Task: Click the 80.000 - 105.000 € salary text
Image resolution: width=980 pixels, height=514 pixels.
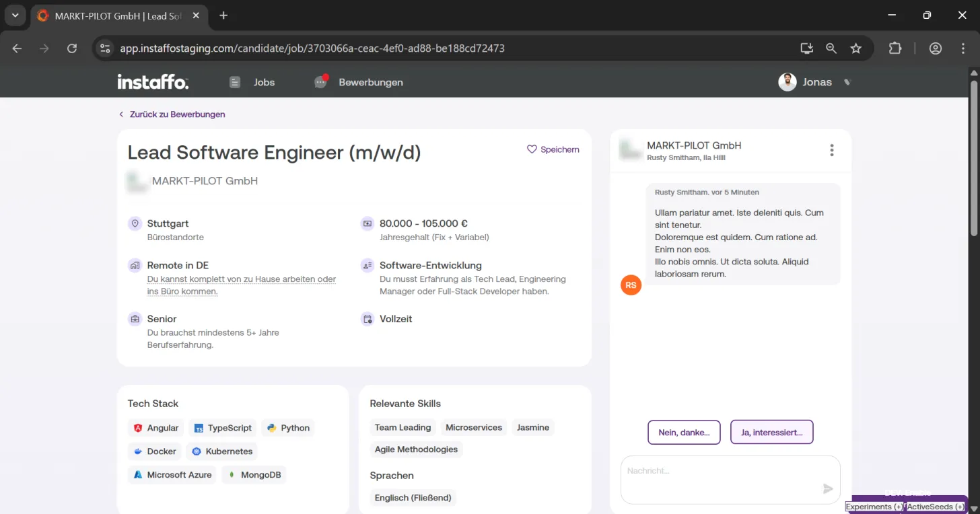Action: tap(424, 223)
